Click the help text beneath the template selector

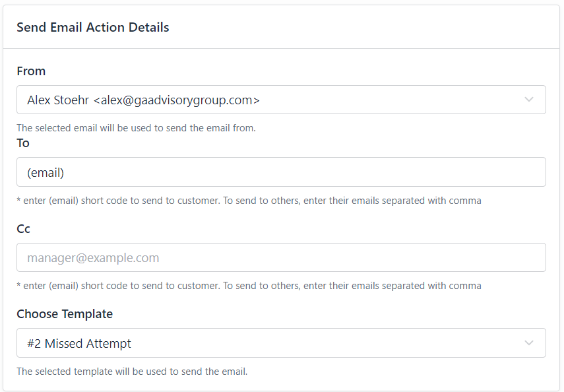pyautogui.click(x=132, y=371)
